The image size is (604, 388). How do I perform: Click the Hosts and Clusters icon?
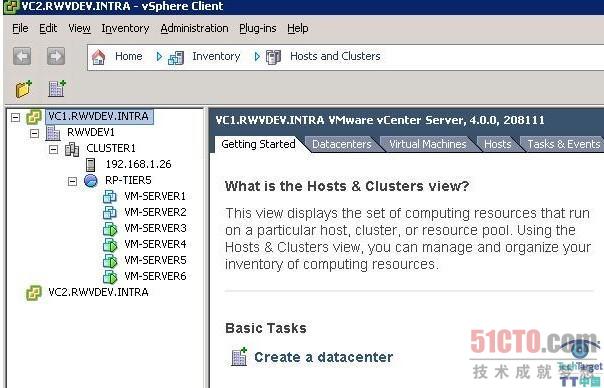point(273,57)
